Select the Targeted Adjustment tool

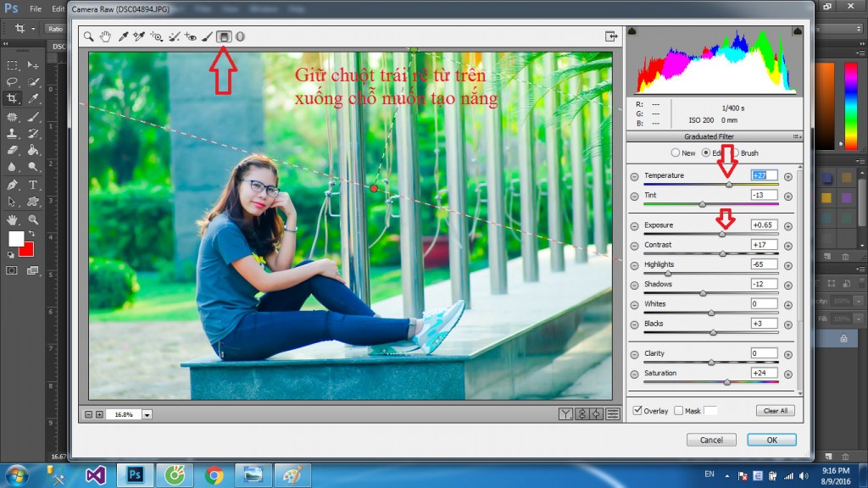157,36
